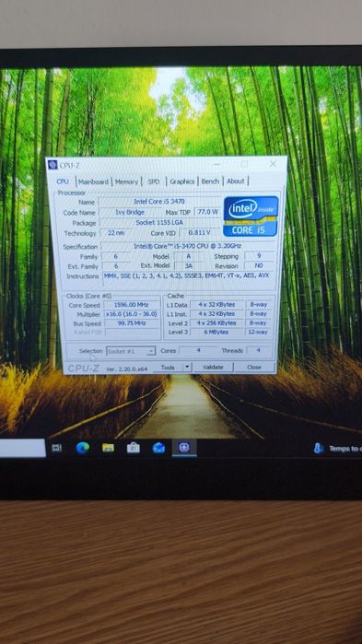Open File Explorer from the taskbar

(x=108, y=448)
